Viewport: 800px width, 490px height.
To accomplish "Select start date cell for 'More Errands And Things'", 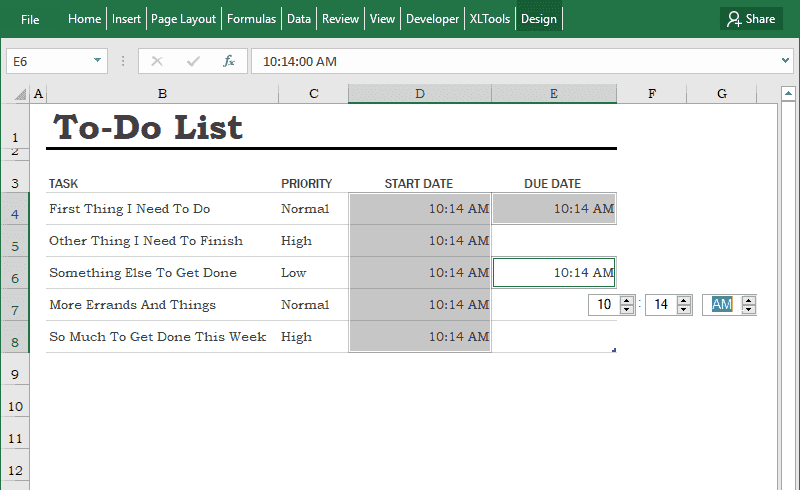I will point(419,305).
